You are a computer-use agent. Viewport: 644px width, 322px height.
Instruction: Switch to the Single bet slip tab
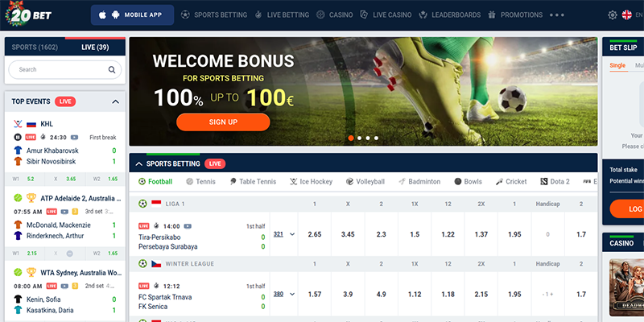pyautogui.click(x=617, y=65)
